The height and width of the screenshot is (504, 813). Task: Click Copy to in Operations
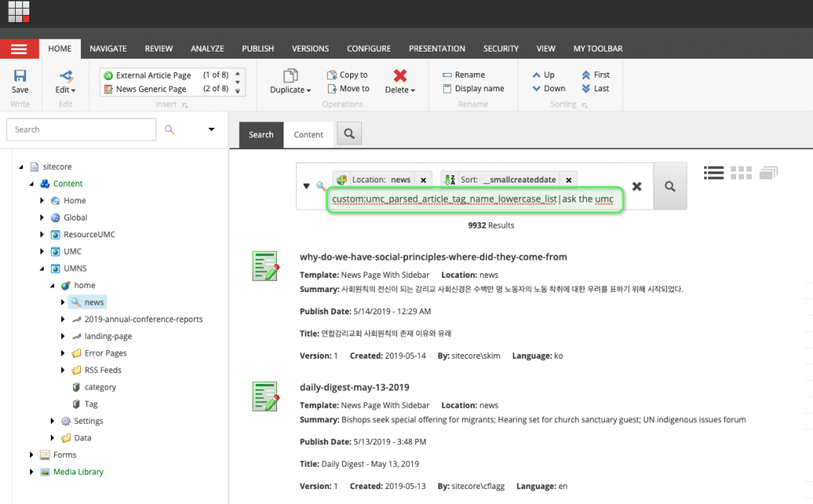coord(348,75)
